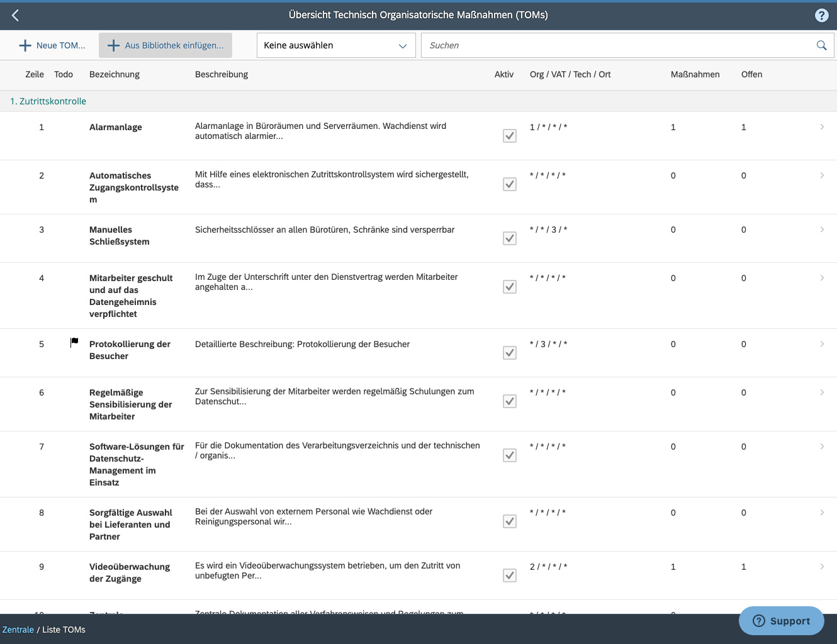Uncheck Aktiv on Manuelles Schließsystem
The height and width of the screenshot is (644, 837).
pyautogui.click(x=510, y=238)
